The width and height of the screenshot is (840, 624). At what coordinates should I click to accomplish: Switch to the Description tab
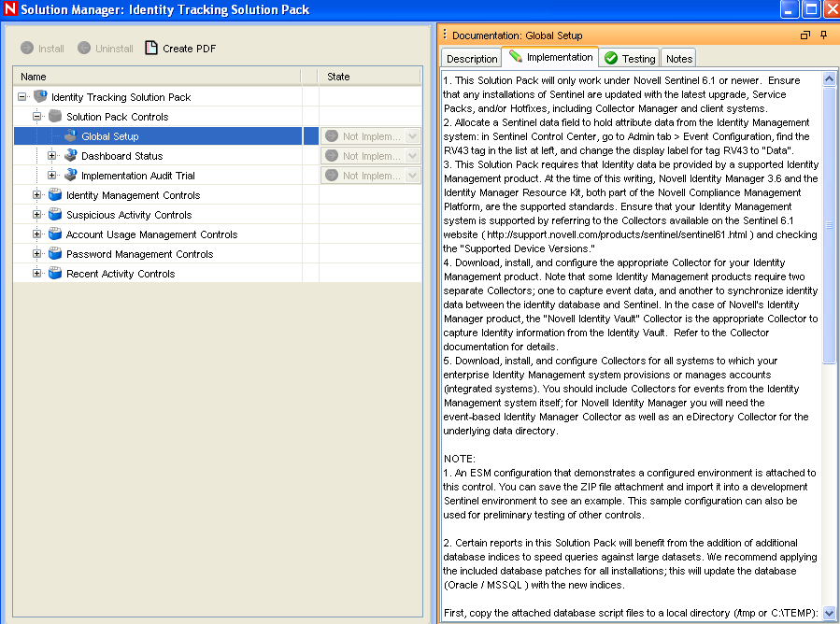(x=472, y=58)
